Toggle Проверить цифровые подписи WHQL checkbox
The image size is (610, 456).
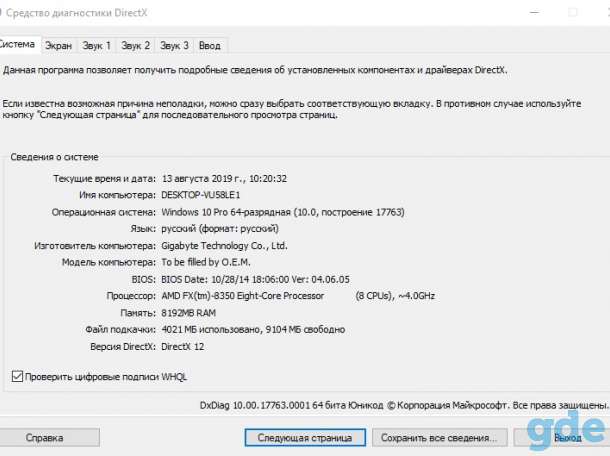(x=17, y=376)
